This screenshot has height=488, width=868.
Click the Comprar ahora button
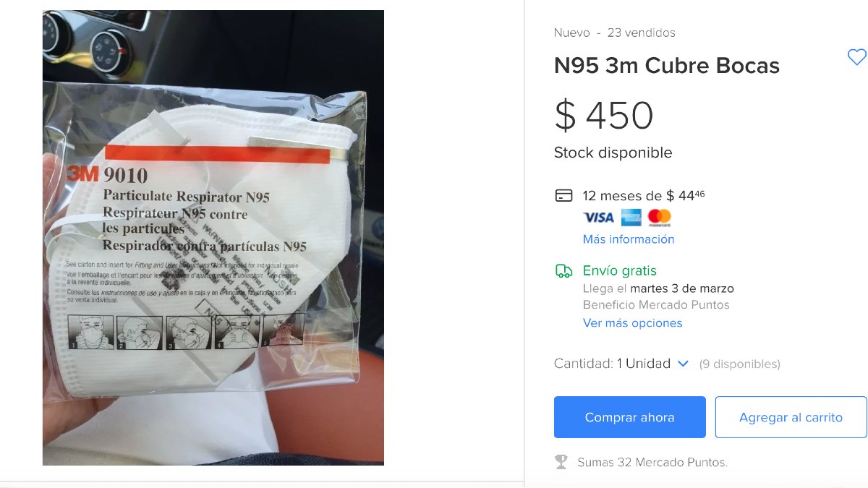pos(629,417)
